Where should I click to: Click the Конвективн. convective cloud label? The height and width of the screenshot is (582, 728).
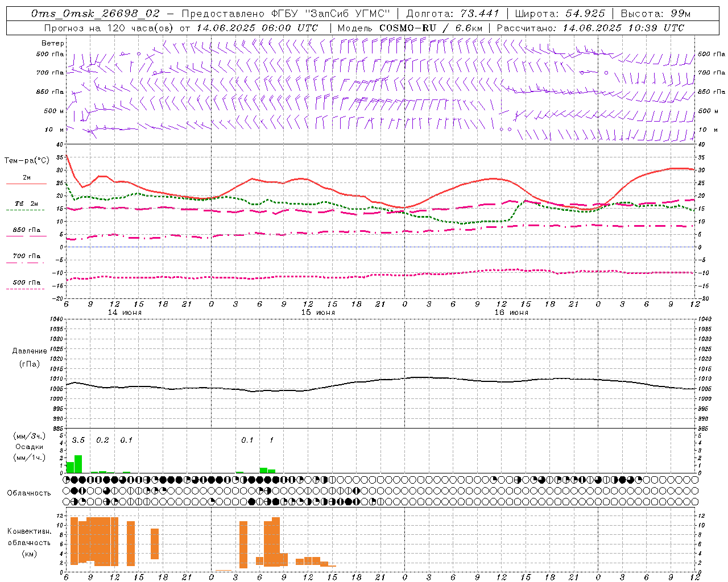coord(29,531)
